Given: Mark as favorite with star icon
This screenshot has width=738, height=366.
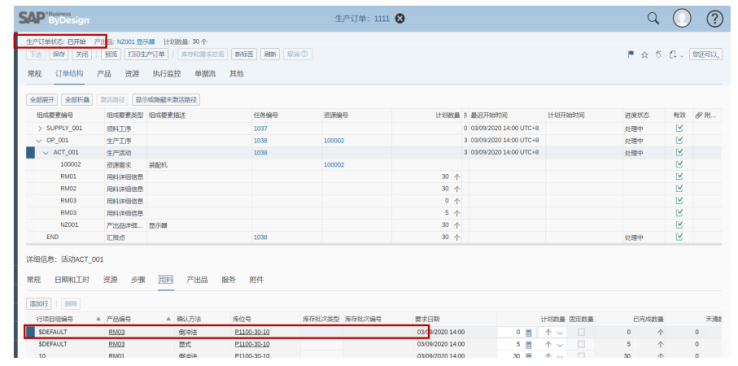Looking at the screenshot, I should pos(644,55).
